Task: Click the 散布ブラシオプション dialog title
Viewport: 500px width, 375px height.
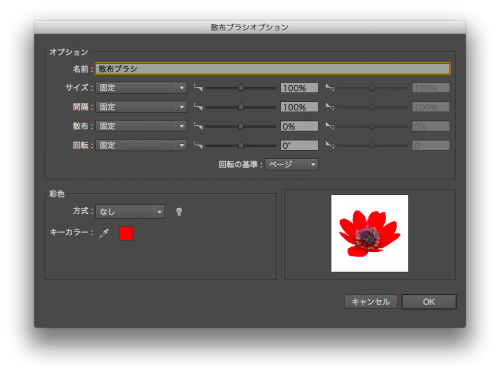Action: pos(249,27)
